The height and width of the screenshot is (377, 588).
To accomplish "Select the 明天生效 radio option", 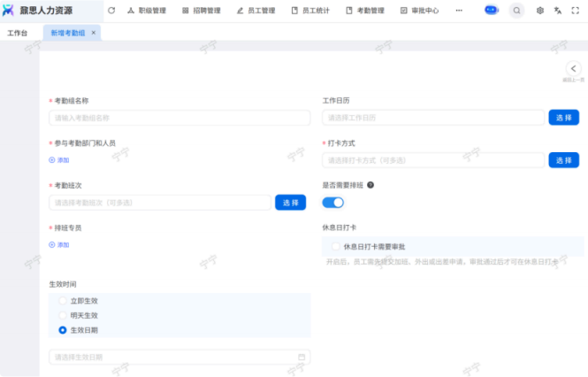I will [x=63, y=315].
